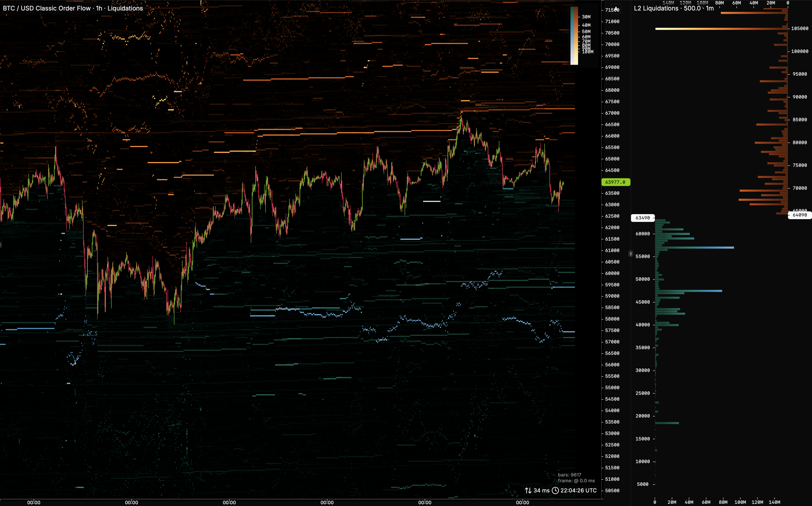812x506 pixels.
Task: Grab the splitter handle between chart and liquidations panel
Action: click(631, 254)
